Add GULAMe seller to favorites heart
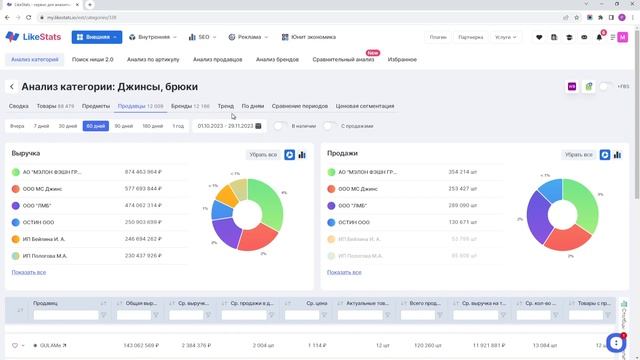This screenshot has height=360, width=640. click(15, 345)
